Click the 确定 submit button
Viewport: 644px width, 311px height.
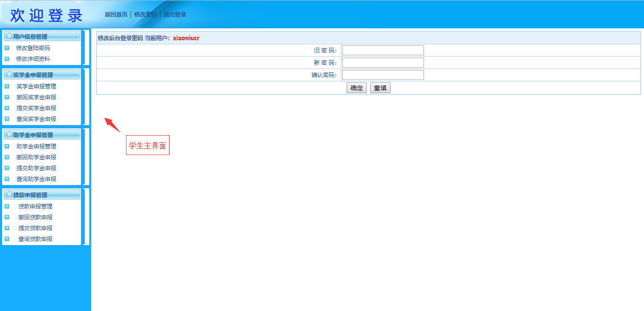pyautogui.click(x=356, y=88)
